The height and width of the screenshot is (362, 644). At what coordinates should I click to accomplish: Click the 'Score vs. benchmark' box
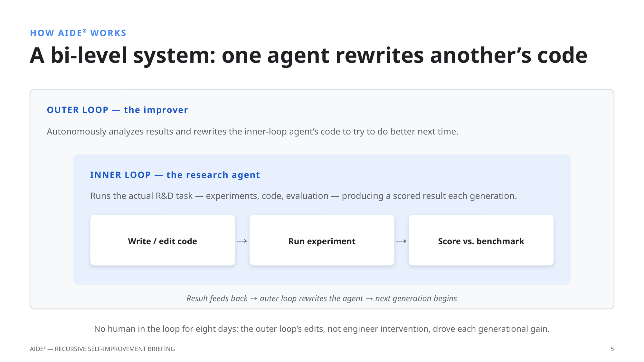point(481,240)
